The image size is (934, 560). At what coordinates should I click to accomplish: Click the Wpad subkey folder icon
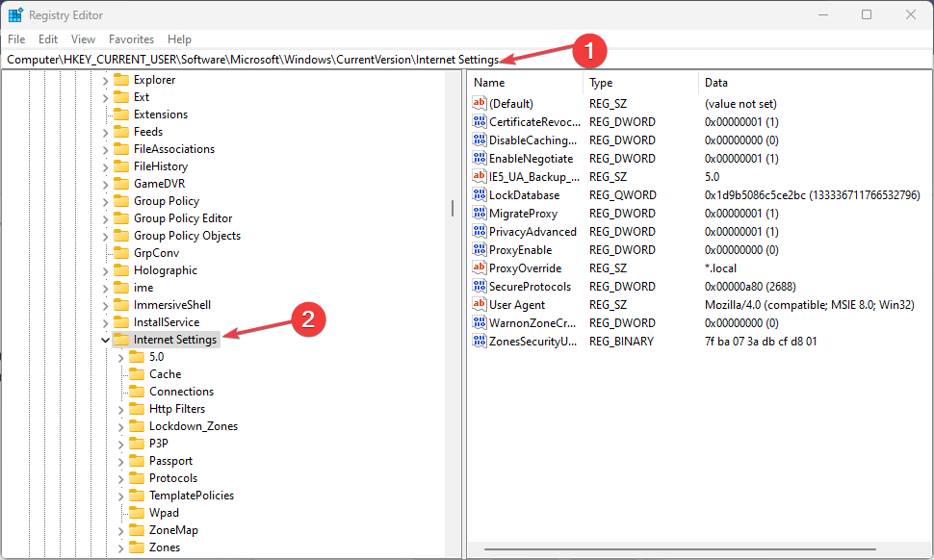137,513
